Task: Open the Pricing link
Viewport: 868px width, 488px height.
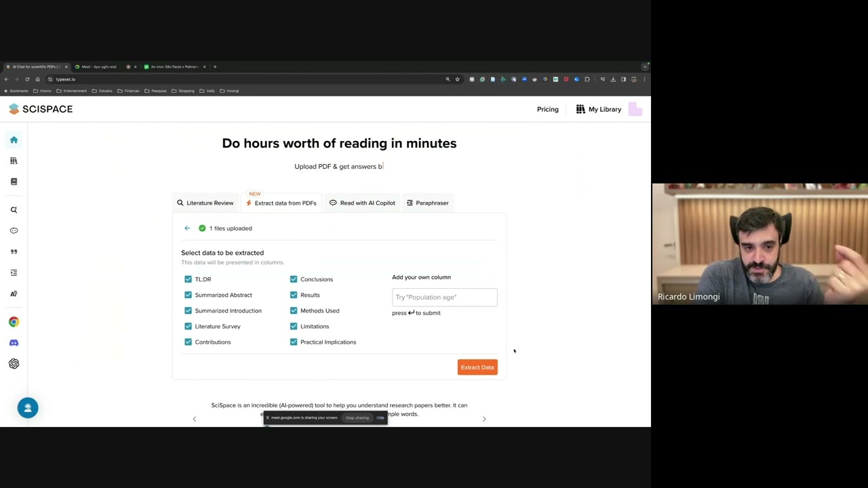Action: pyautogui.click(x=548, y=109)
